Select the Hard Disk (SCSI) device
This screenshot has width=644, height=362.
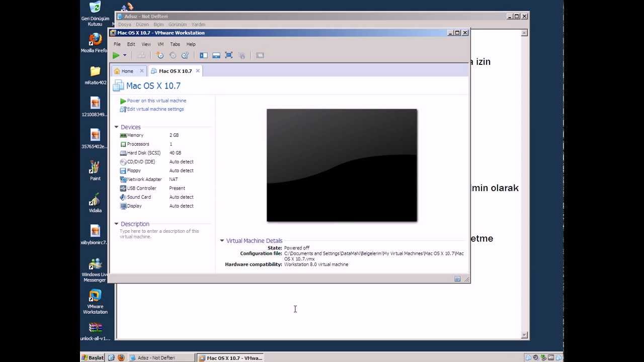(157, 153)
